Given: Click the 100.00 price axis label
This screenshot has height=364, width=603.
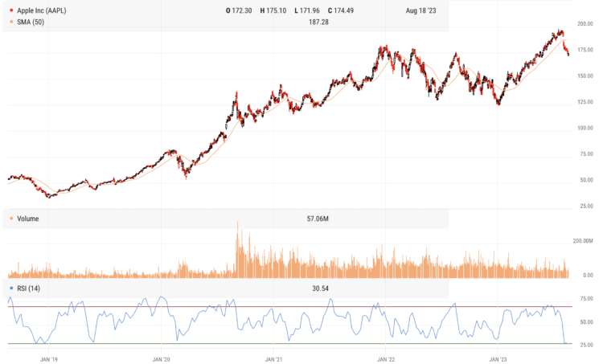Looking at the screenshot, I should pos(585,128).
